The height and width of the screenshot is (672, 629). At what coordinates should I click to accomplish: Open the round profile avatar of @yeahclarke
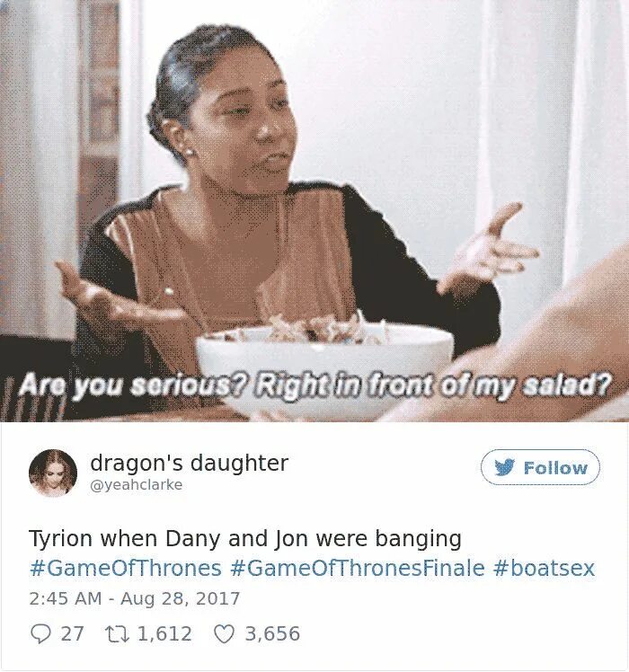click(x=53, y=473)
